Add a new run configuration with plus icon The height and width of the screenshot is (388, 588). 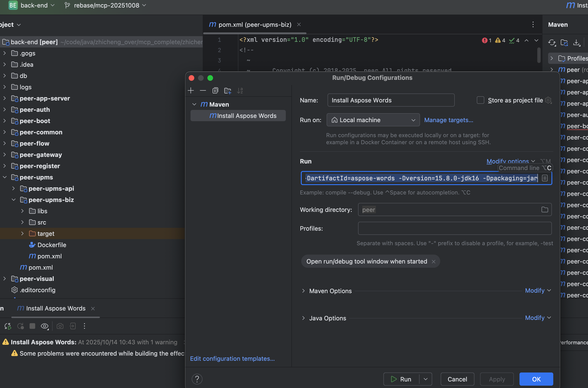(191, 91)
